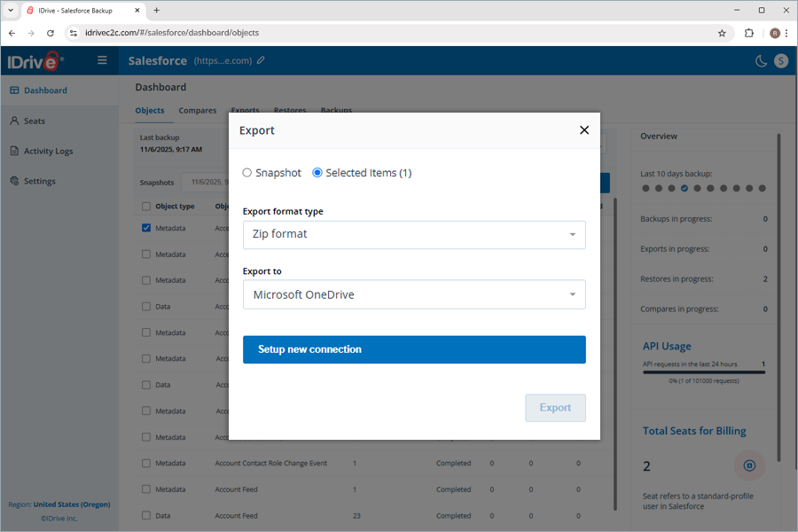Switch to the Compares tab
798x532 pixels.
click(198, 111)
